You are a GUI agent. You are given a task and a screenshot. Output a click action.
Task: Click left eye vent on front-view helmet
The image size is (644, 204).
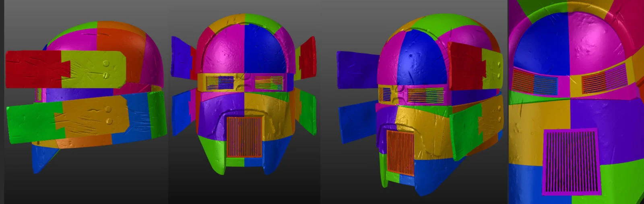(220, 83)
